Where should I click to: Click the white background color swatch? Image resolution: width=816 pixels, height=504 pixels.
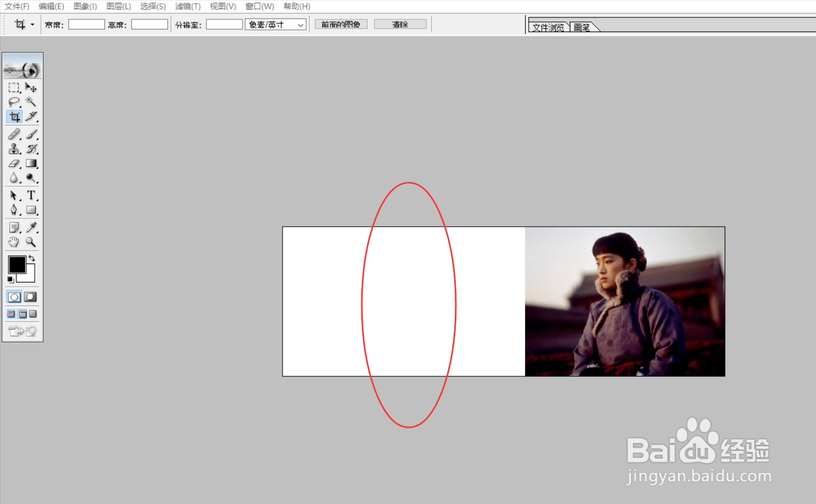click(x=30, y=277)
